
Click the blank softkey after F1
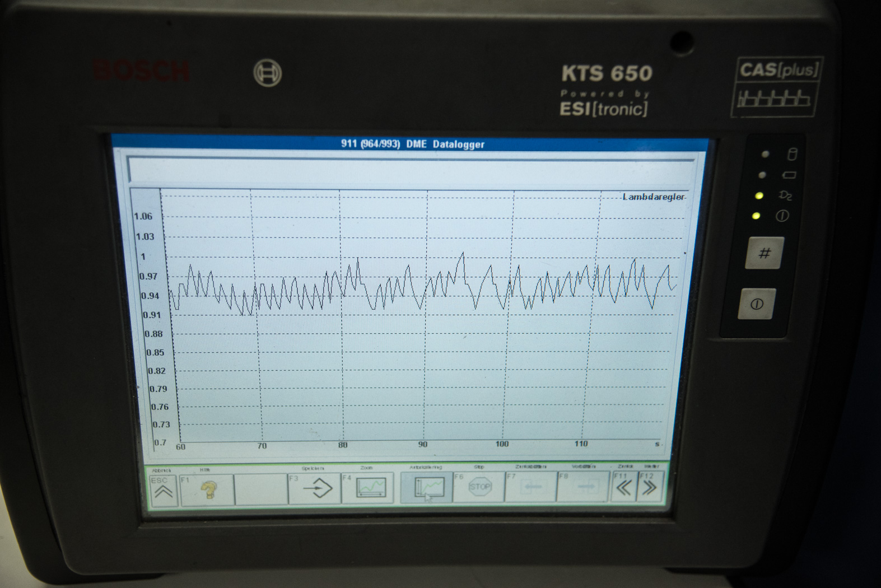click(x=261, y=489)
